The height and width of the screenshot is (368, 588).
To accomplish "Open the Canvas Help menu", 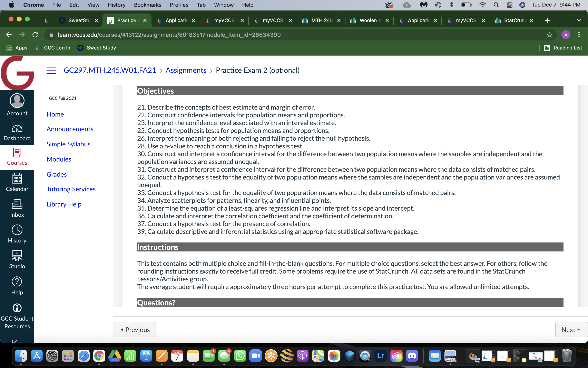I will pyautogui.click(x=17, y=286).
